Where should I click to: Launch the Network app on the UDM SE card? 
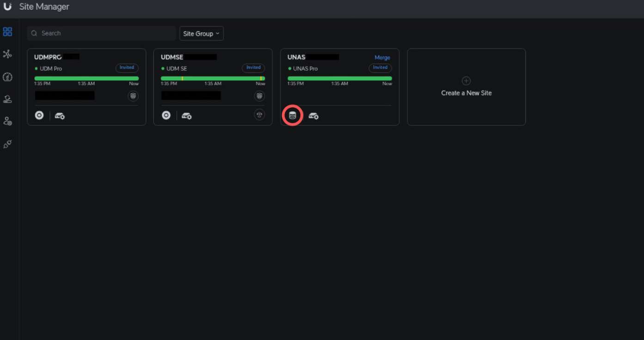pyautogui.click(x=166, y=115)
